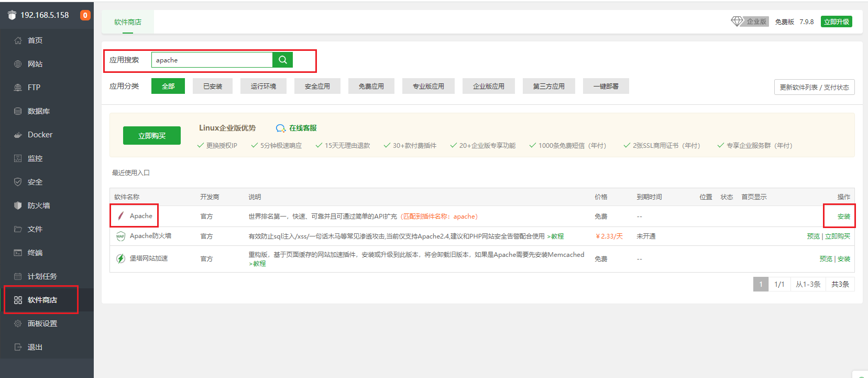Select the 软件商店 top tab
The width and height of the screenshot is (868, 378).
coord(128,22)
